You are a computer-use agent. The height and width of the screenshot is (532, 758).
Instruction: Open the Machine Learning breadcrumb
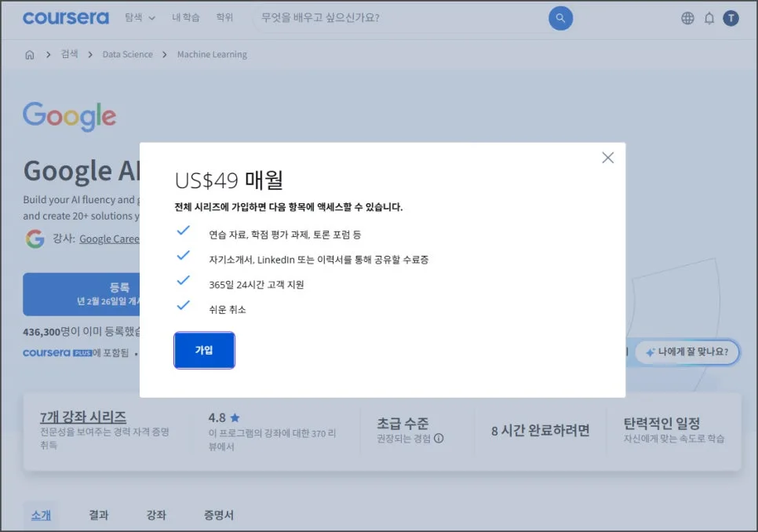pyautogui.click(x=212, y=55)
